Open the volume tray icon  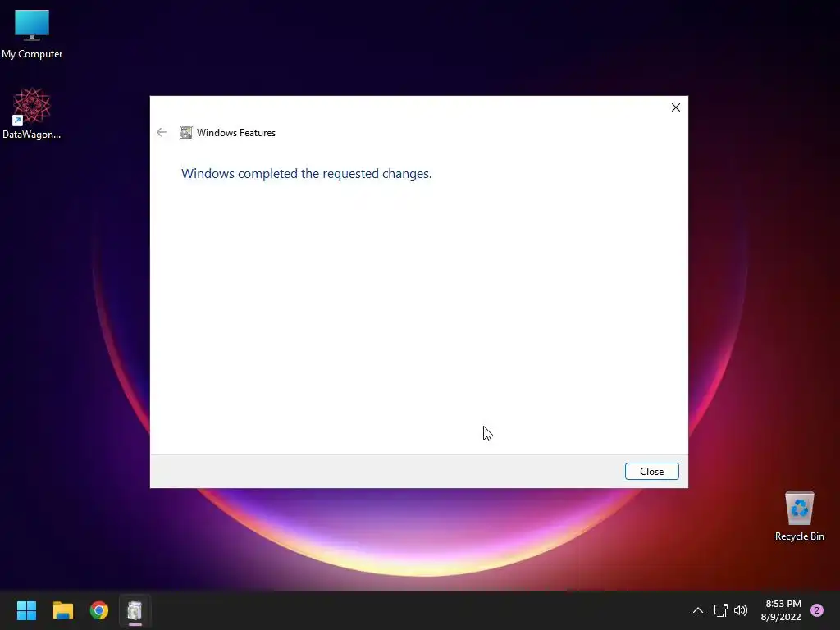point(741,610)
